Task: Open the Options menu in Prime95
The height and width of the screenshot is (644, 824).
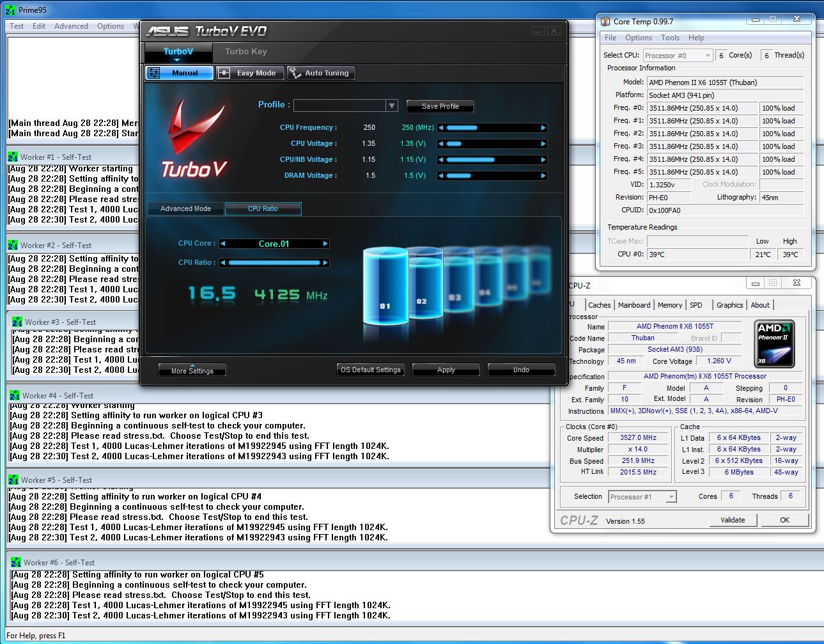Action: tap(111, 26)
